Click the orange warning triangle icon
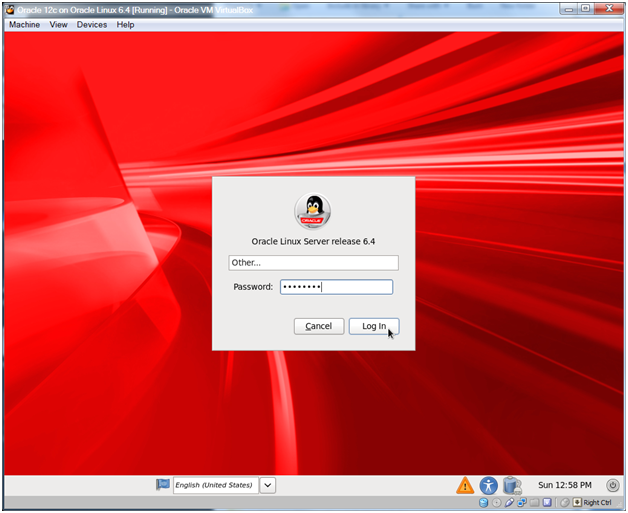 (x=465, y=485)
